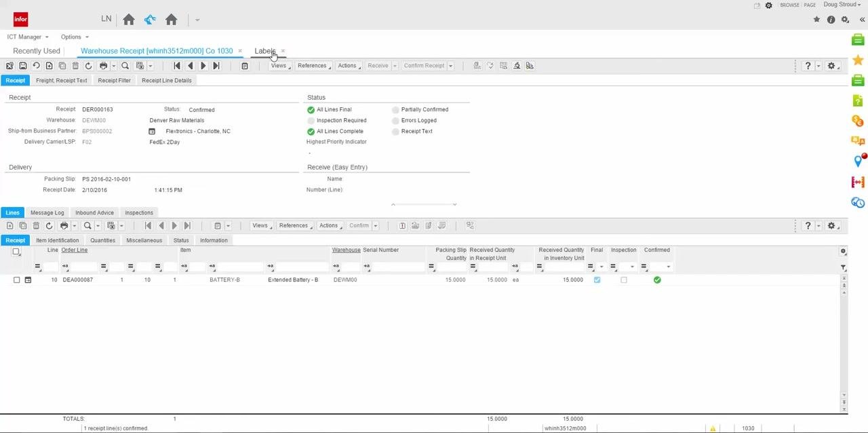Click the yellow star favorites sidebar icon

[x=858, y=60]
